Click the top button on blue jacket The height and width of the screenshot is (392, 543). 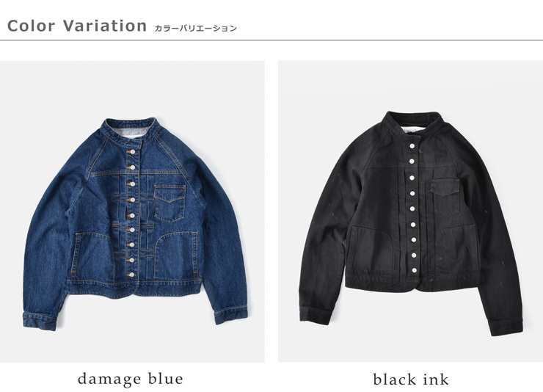[131, 152]
